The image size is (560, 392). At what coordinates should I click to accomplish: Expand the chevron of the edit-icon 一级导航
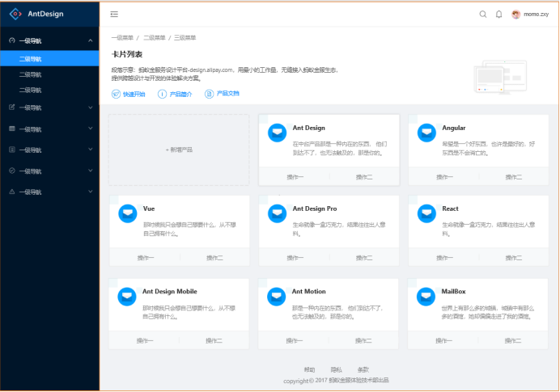[x=91, y=107]
